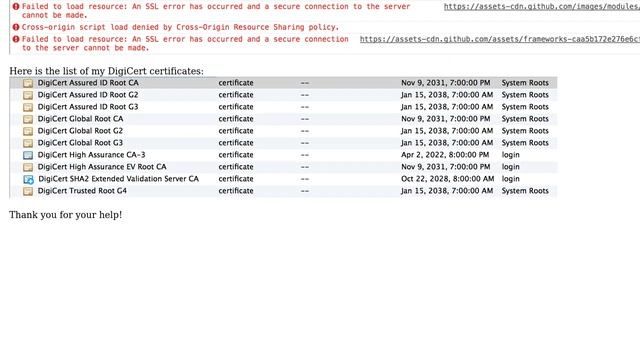640x360 pixels.
Task: Click the certificate kind of DigiCert Global Root G2
Action: click(x=236, y=131)
